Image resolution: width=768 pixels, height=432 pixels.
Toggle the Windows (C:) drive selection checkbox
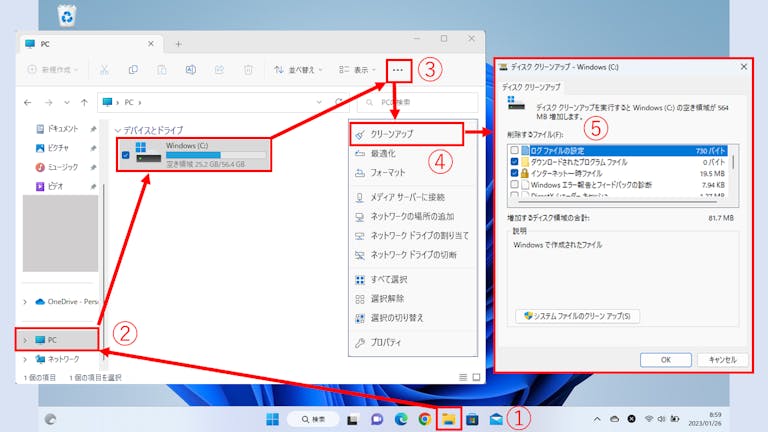click(125, 155)
